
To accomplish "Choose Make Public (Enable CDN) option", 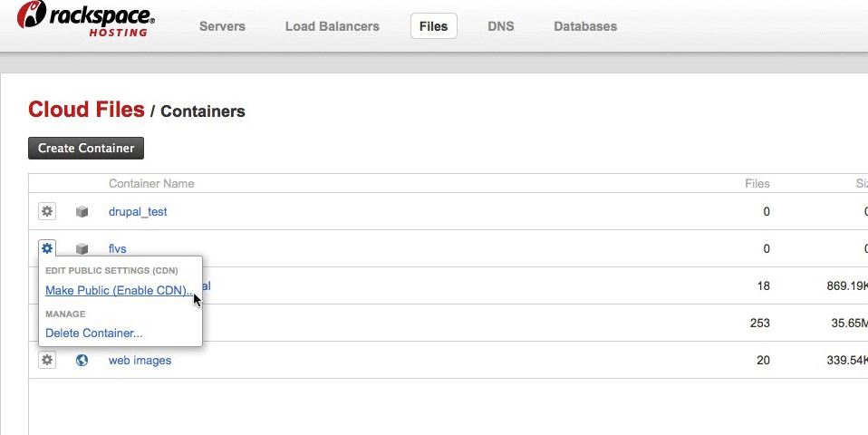I will click(119, 291).
